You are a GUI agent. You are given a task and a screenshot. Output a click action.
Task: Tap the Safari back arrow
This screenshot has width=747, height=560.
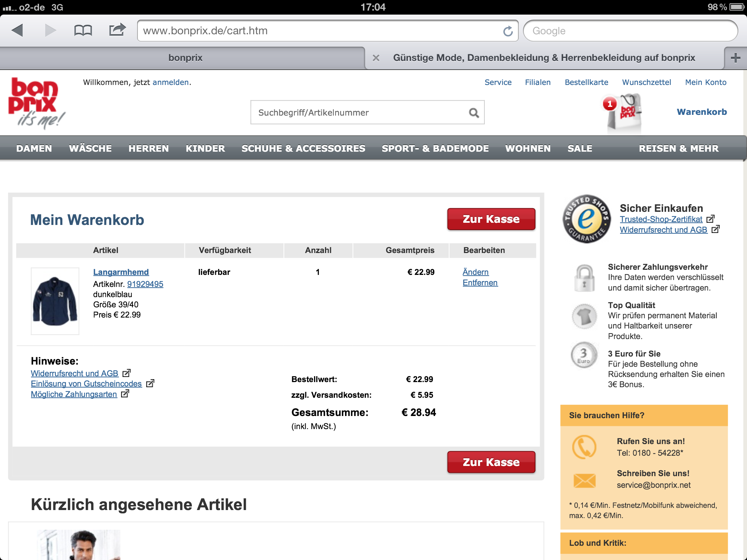(x=17, y=31)
